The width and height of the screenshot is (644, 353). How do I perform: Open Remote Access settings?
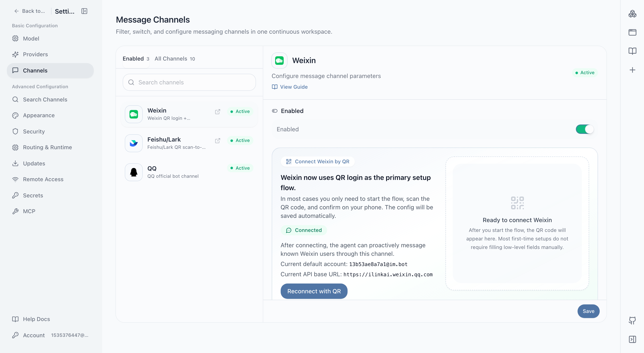click(x=50, y=179)
